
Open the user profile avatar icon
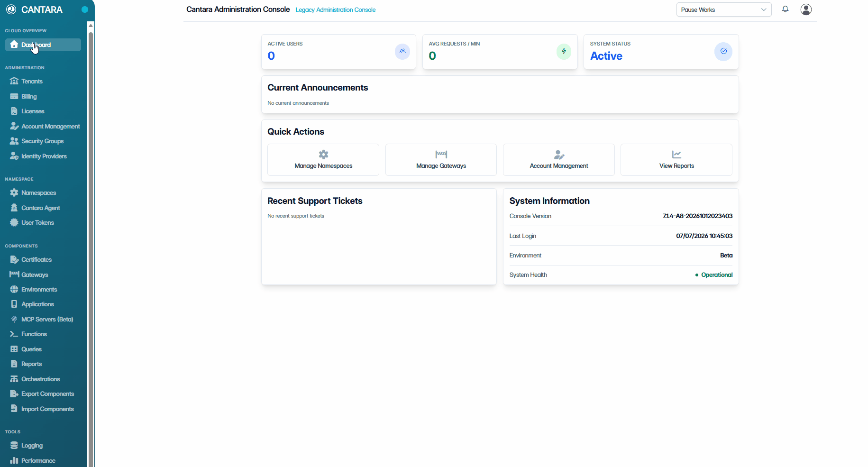[x=806, y=9]
